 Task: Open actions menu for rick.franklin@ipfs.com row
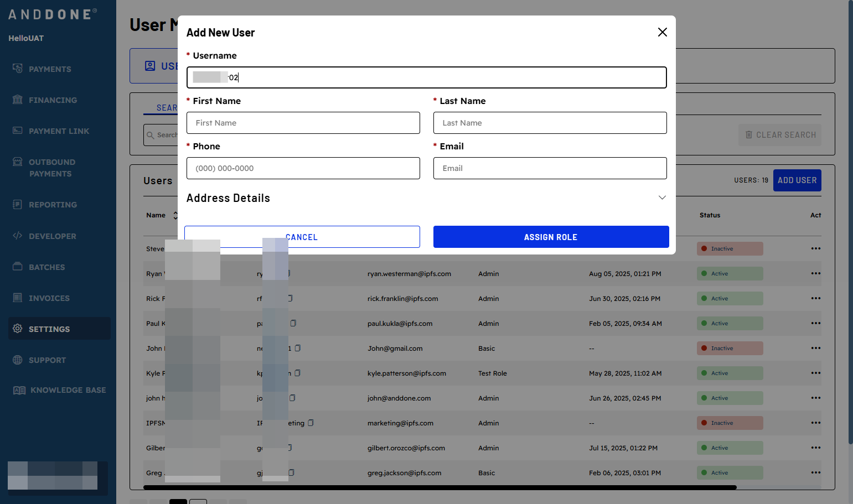(x=816, y=298)
